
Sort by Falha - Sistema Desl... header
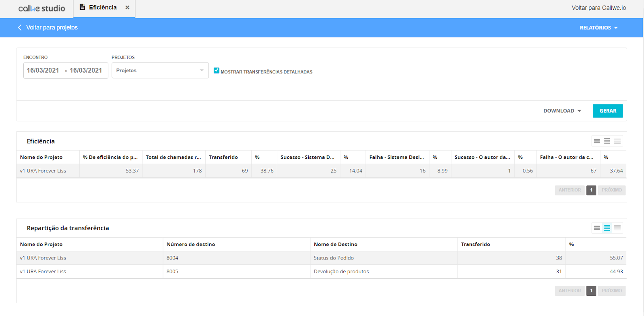pos(397,157)
